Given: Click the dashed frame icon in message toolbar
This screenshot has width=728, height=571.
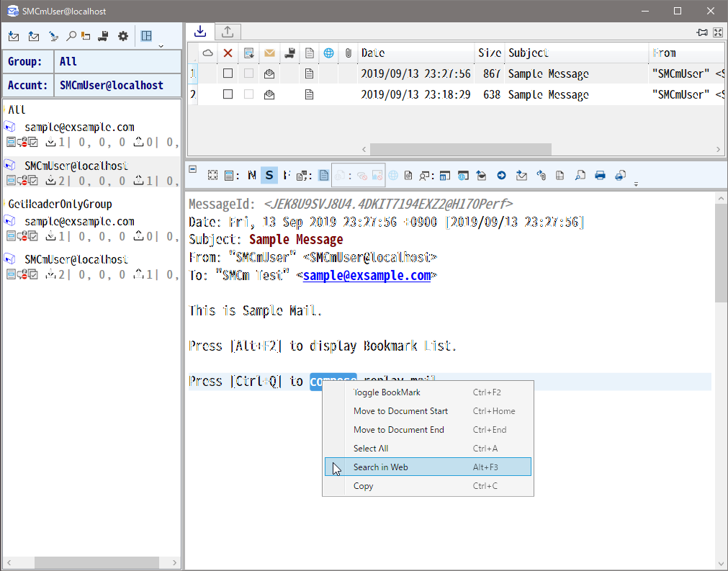Looking at the screenshot, I should pyautogui.click(x=212, y=175).
